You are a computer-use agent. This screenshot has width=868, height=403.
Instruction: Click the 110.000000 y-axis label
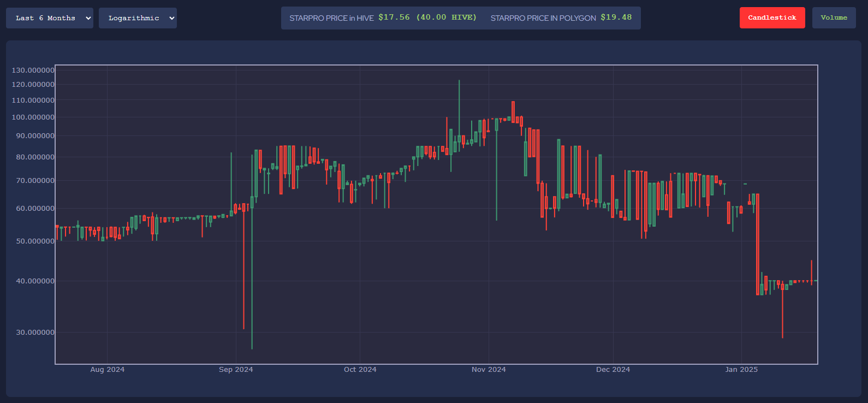click(x=33, y=100)
